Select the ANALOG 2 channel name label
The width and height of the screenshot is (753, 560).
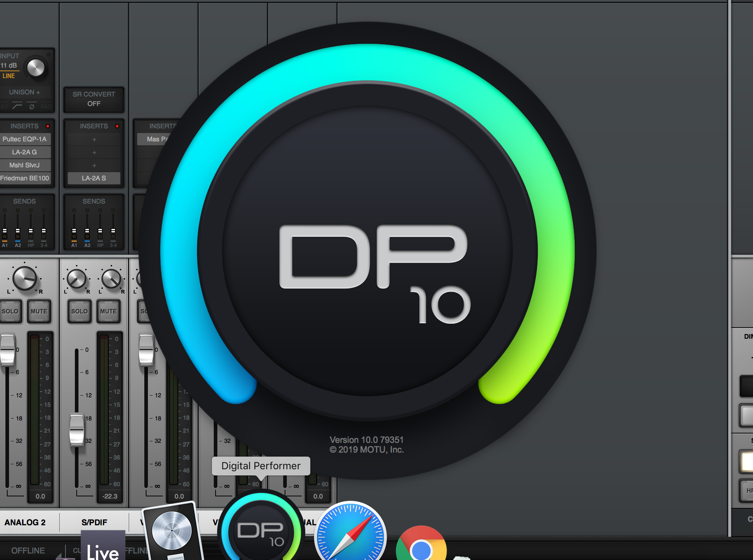(25, 522)
